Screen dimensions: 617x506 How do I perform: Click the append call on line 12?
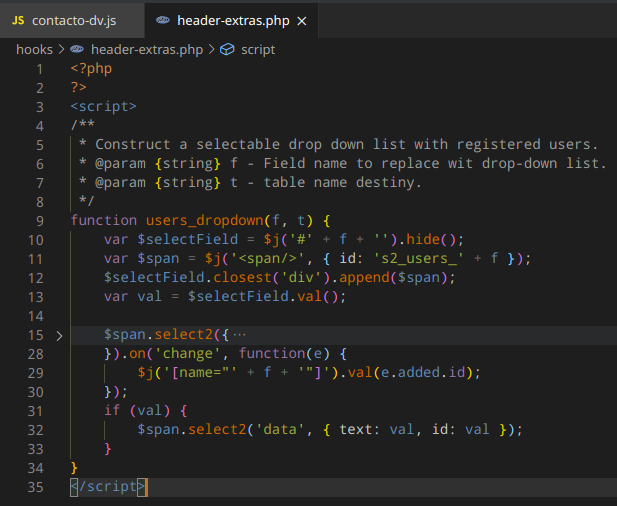[x=364, y=278]
